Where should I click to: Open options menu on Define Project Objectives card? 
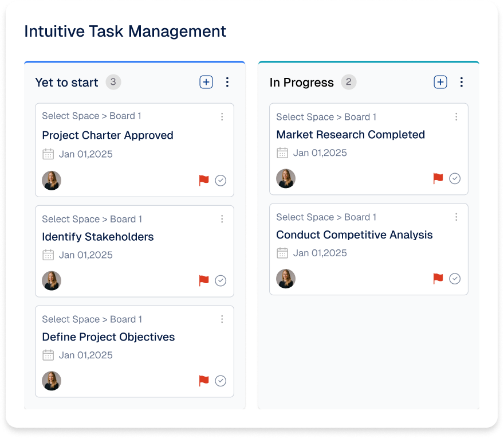222,320
